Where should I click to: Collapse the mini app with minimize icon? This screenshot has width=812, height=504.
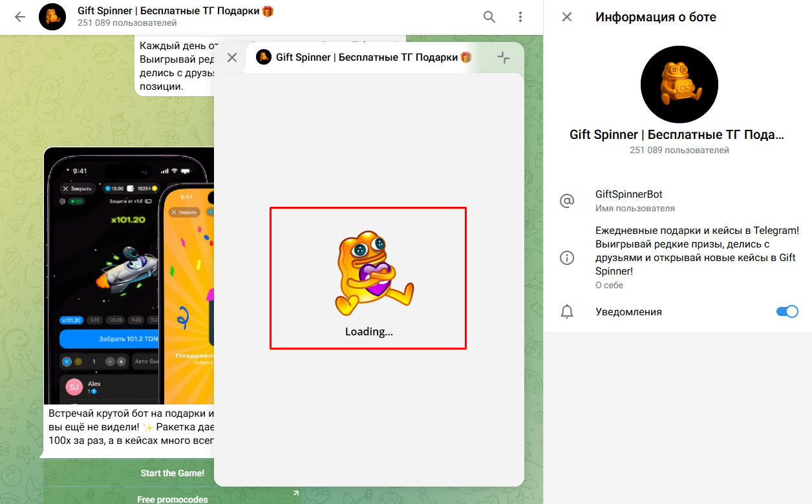(504, 58)
